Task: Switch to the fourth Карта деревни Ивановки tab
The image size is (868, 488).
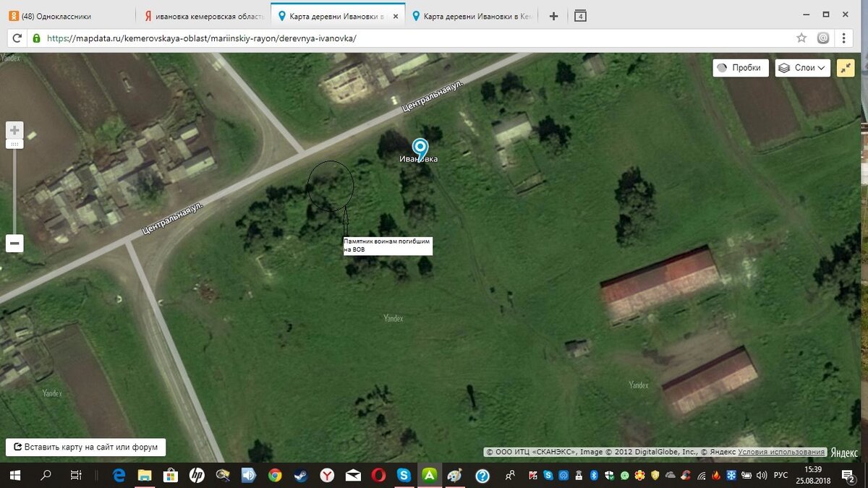Action: (x=472, y=16)
